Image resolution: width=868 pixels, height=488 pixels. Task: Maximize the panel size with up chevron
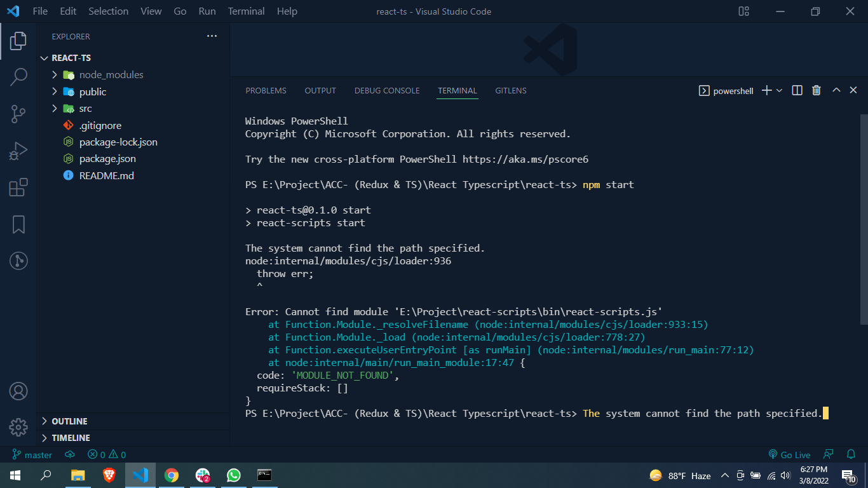(836, 91)
